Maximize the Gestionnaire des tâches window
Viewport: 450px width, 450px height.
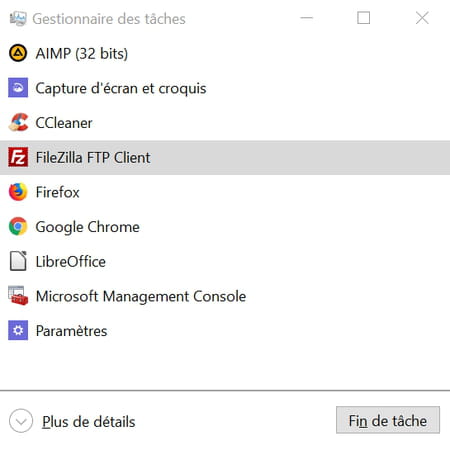click(x=363, y=18)
